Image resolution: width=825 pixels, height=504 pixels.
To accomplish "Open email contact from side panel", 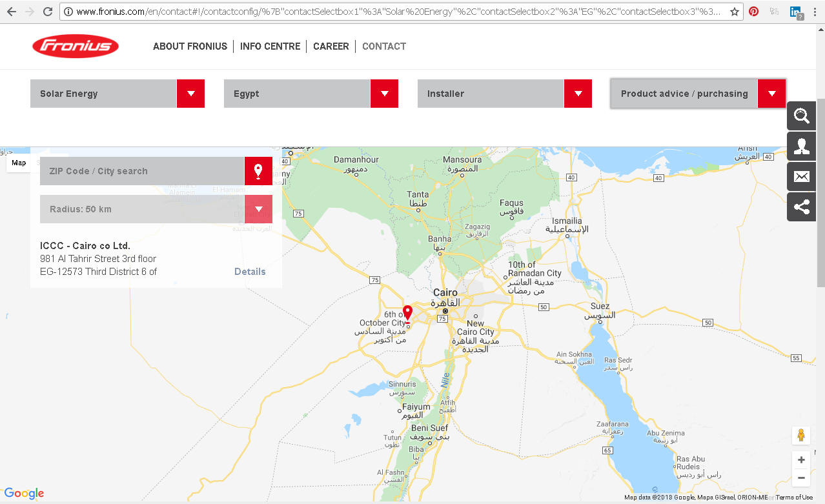I will (801, 177).
